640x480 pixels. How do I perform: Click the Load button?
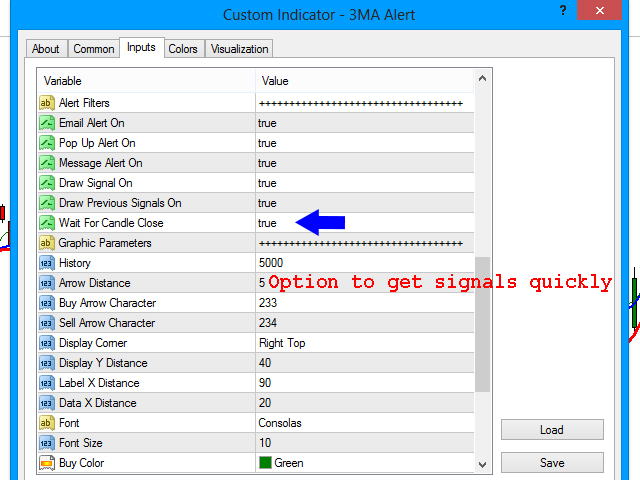pyautogui.click(x=552, y=430)
